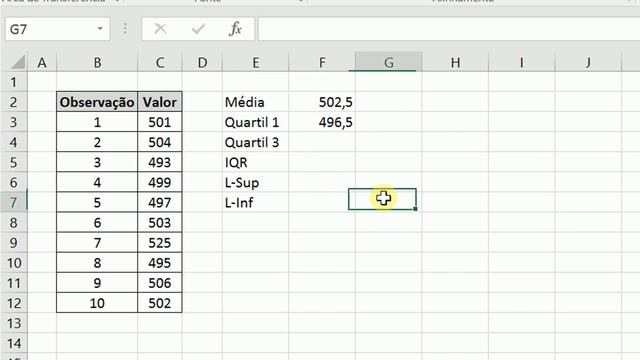Image resolution: width=640 pixels, height=360 pixels.
Task: Select column F header
Action: [322, 63]
